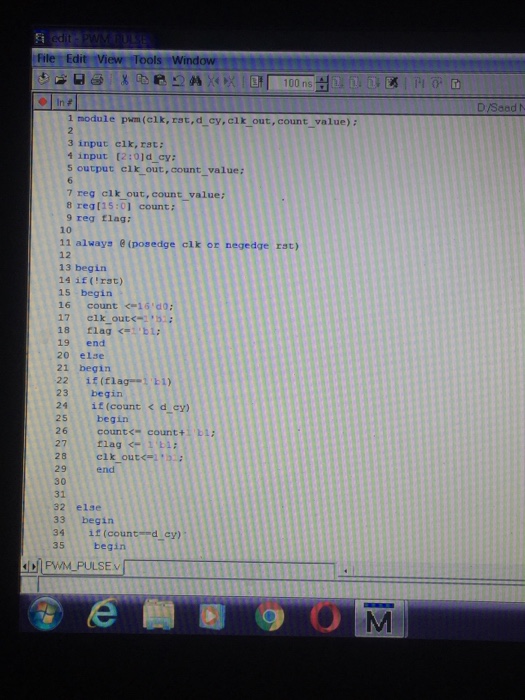Click line number 22 in the margin
525x700 pixels.
coord(62,380)
